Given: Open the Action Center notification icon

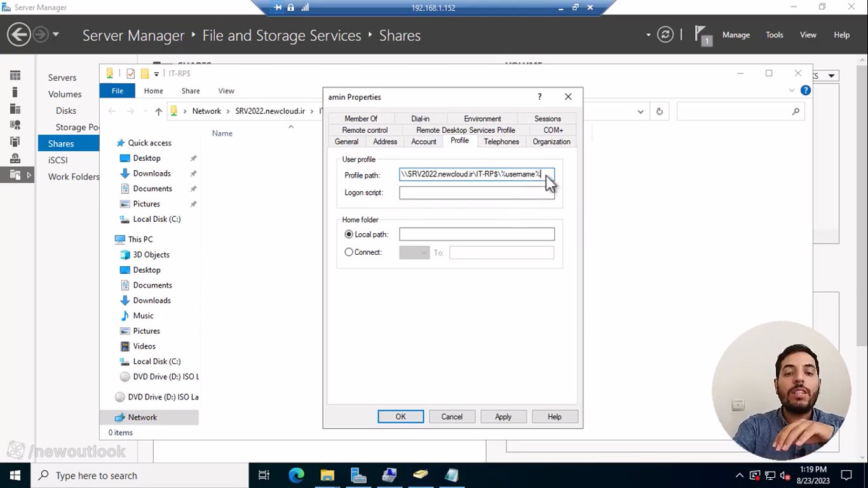Looking at the screenshot, I should 846,475.
